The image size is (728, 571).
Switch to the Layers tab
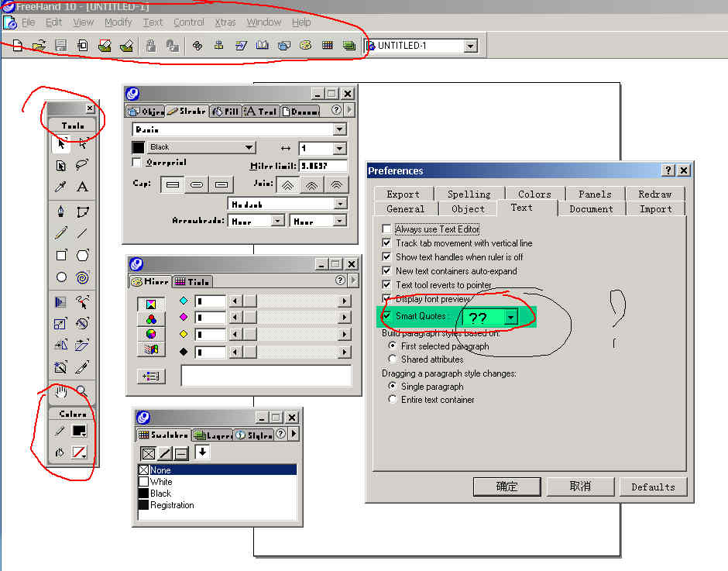213,435
